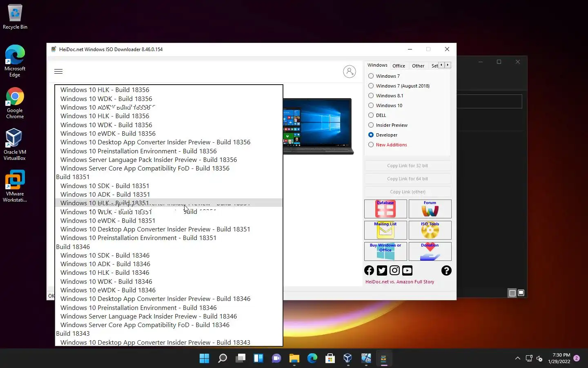Select VMware Workstation desktop shortcut
This screenshot has width=588, height=368.
pyautogui.click(x=15, y=186)
